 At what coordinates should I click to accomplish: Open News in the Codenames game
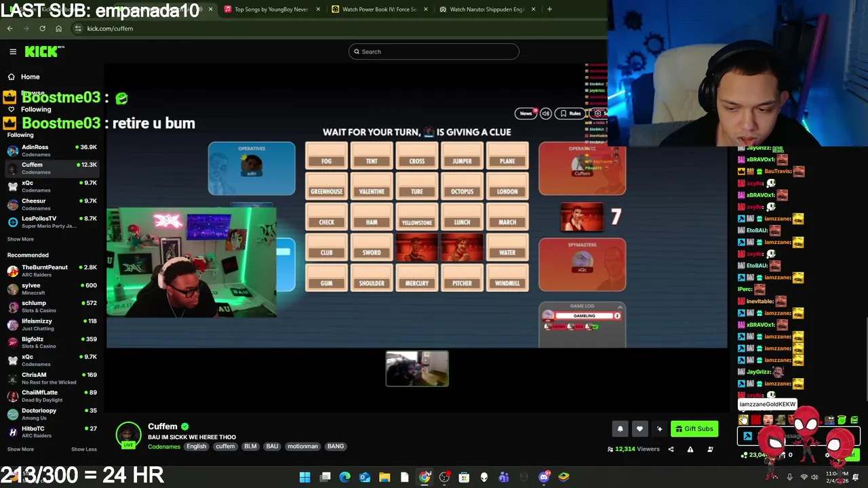coord(526,113)
